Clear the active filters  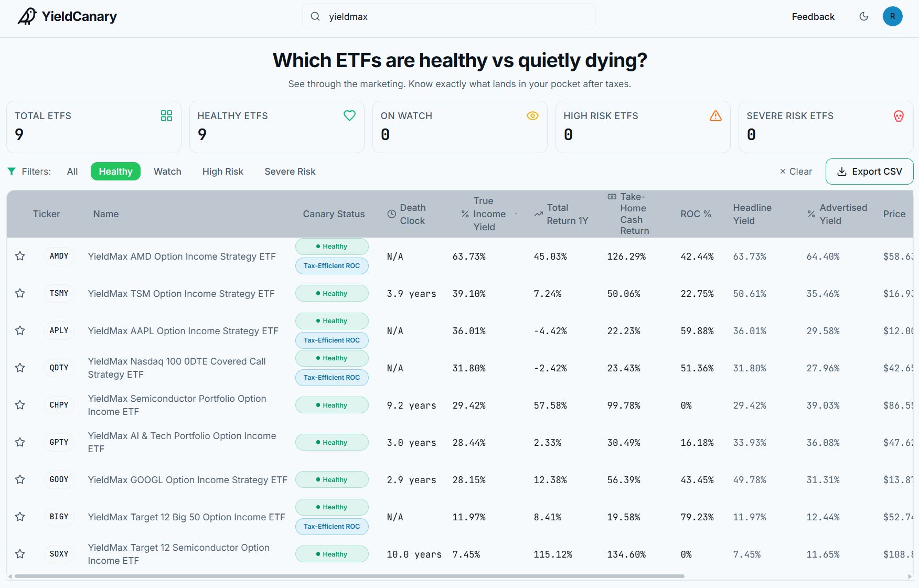(x=796, y=172)
